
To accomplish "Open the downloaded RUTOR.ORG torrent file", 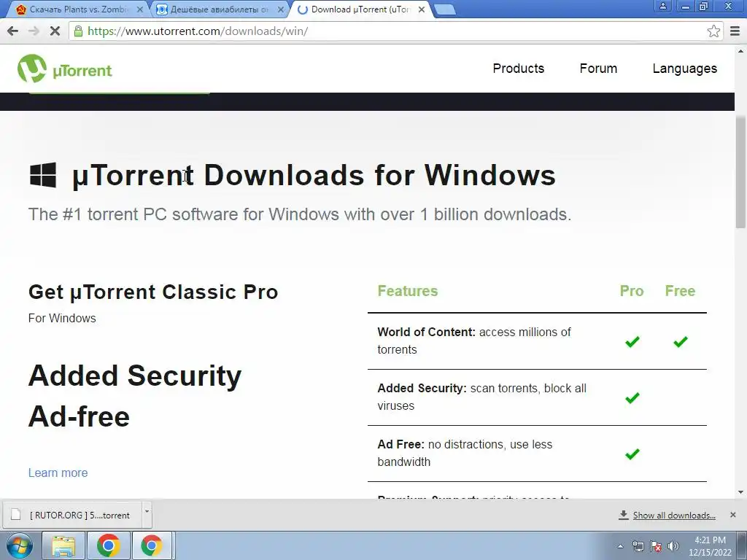I will [73, 516].
